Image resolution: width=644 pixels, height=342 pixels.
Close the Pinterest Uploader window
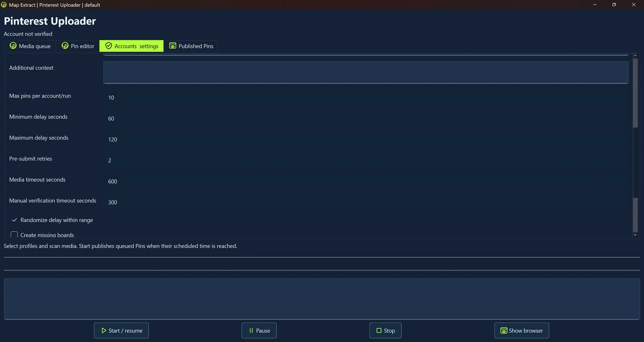pos(634,5)
